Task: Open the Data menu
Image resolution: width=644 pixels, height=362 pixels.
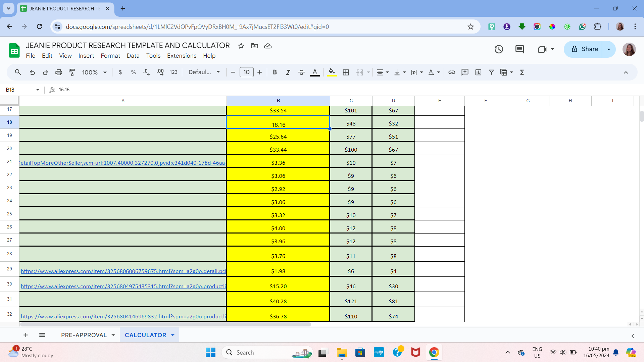Action: click(133, 56)
